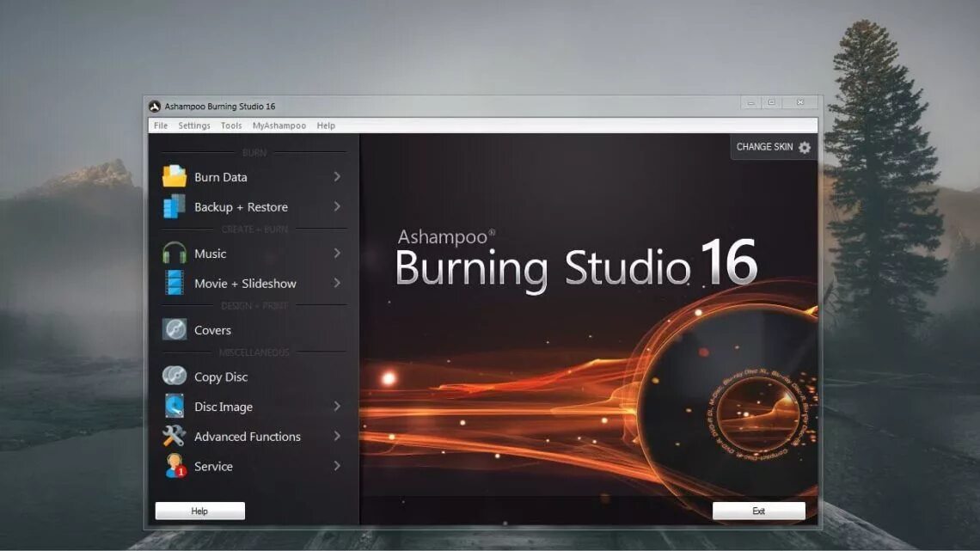
Task: Click the Copy Disc icon
Action: 173,377
